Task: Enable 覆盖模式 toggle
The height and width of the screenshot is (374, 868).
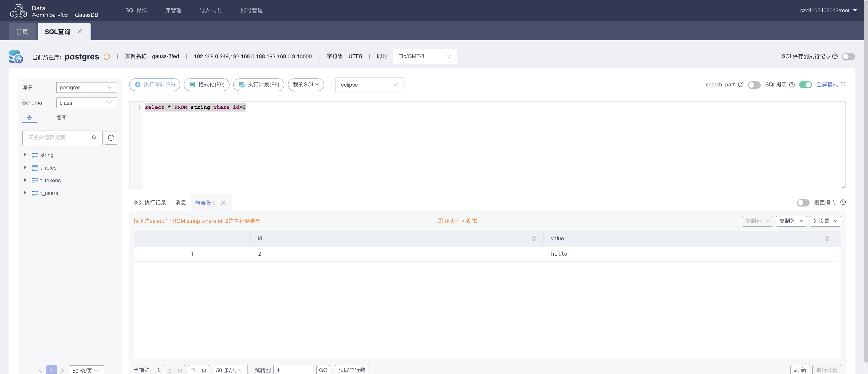Action: (803, 203)
